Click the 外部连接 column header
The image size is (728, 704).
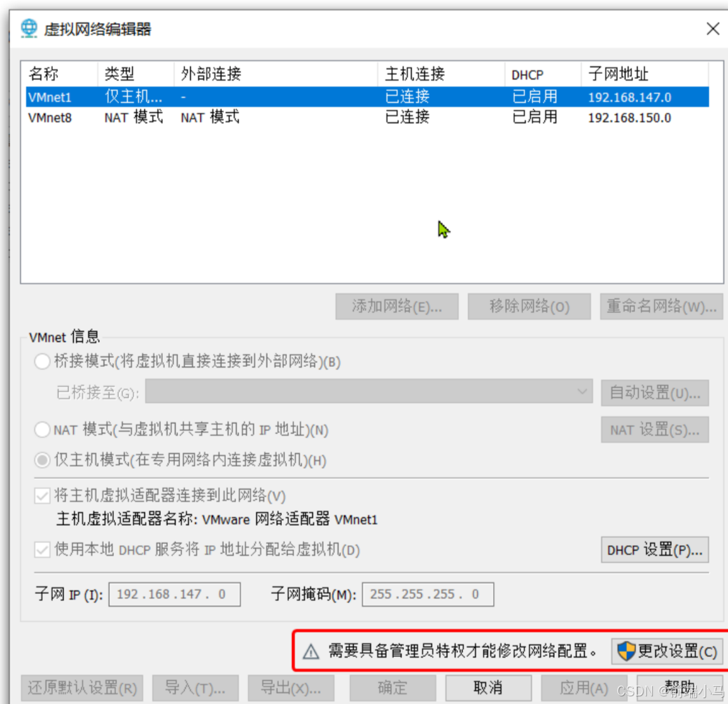tap(276, 74)
